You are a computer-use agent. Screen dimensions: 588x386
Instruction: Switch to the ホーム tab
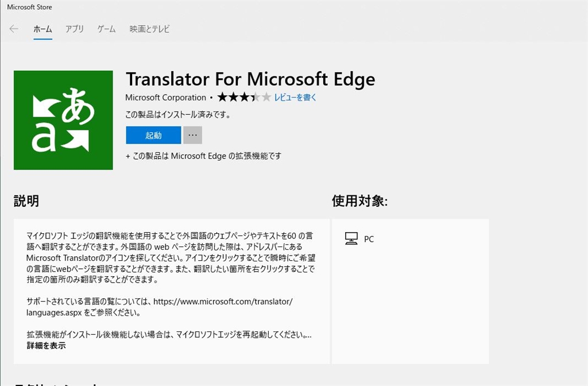(x=42, y=29)
